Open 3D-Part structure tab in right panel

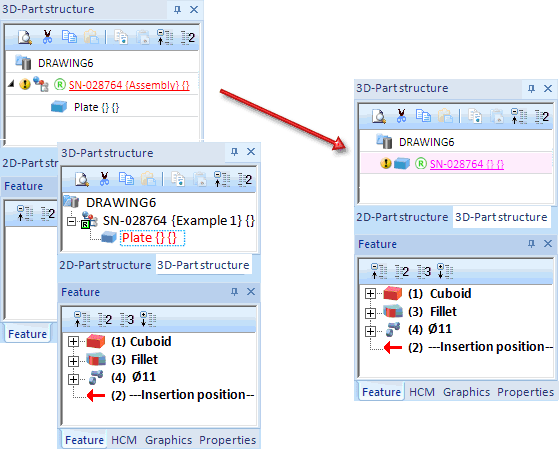[x=501, y=217]
